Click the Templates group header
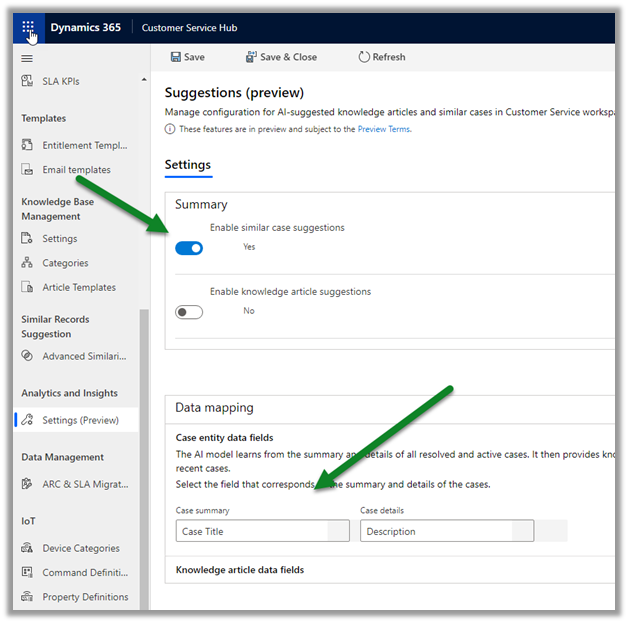The image size is (628, 623). click(x=43, y=118)
